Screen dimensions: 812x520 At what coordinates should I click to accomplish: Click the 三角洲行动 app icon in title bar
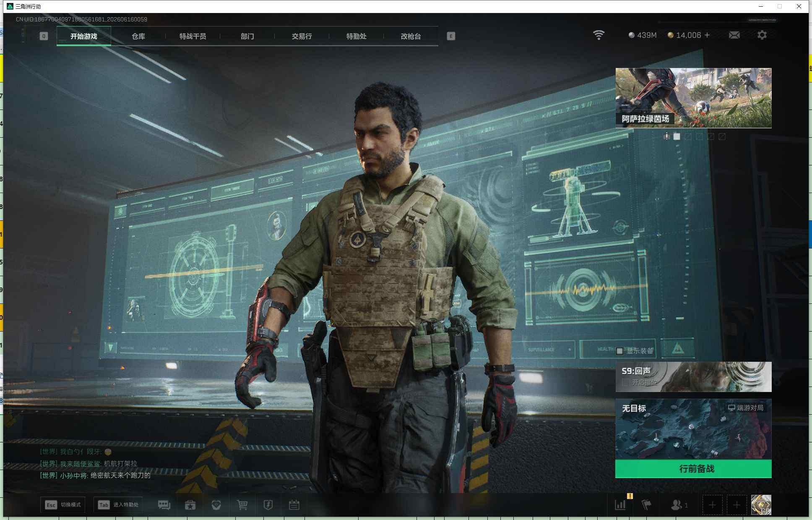click(x=10, y=6)
